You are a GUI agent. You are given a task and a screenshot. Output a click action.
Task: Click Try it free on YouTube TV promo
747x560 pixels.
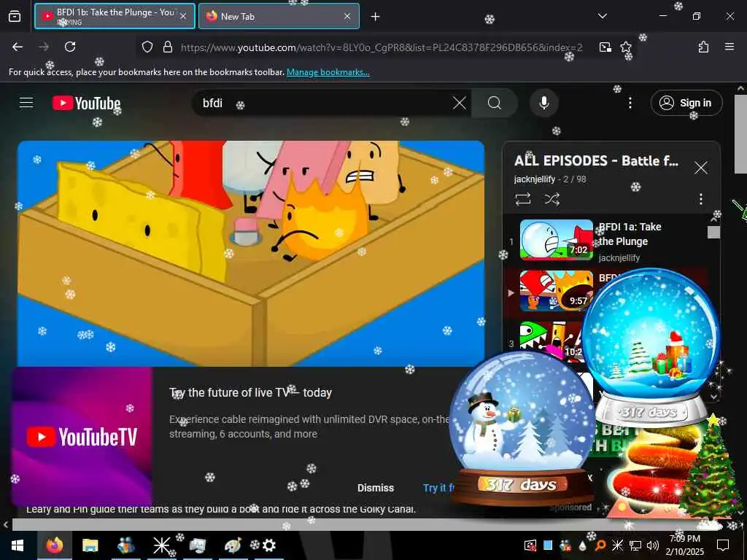pos(438,488)
